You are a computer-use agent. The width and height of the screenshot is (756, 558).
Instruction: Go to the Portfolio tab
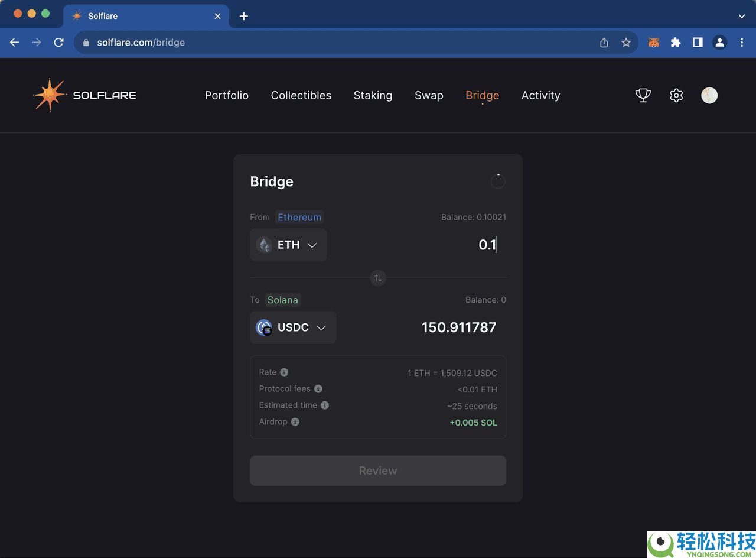tap(227, 95)
